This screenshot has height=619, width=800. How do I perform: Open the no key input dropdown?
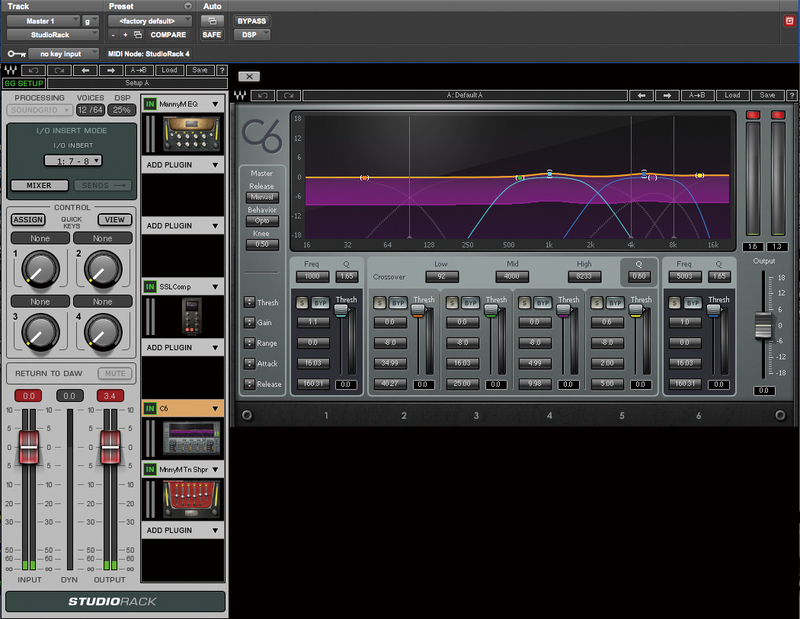63,54
